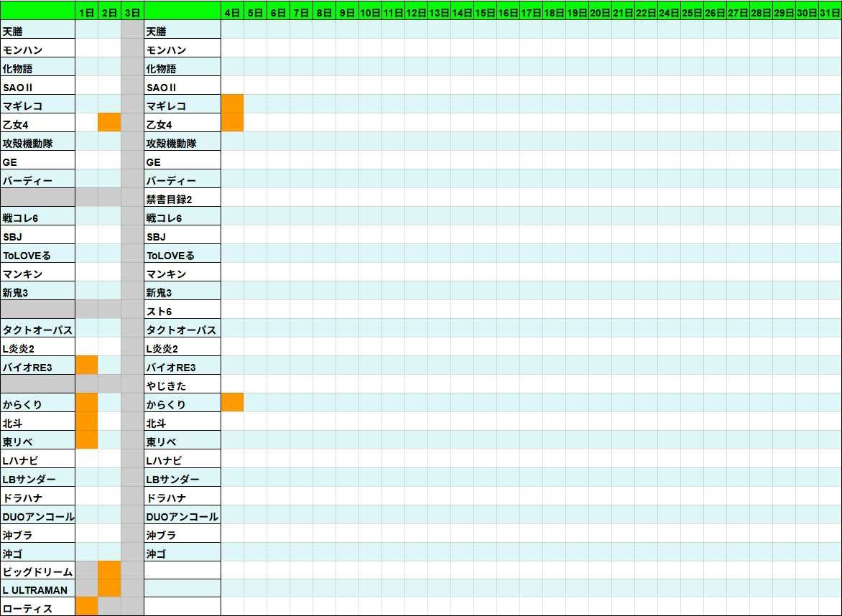Select orange からくり cell under 4日
Viewport: 842px width, 616px height.
click(233, 403)
